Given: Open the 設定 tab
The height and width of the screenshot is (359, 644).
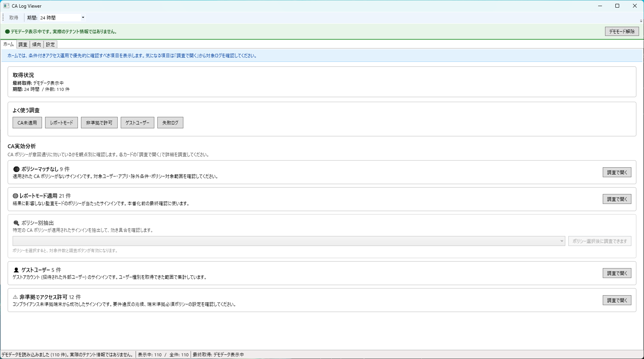Looking at the screenshot, I should click(x=50, y=44).
